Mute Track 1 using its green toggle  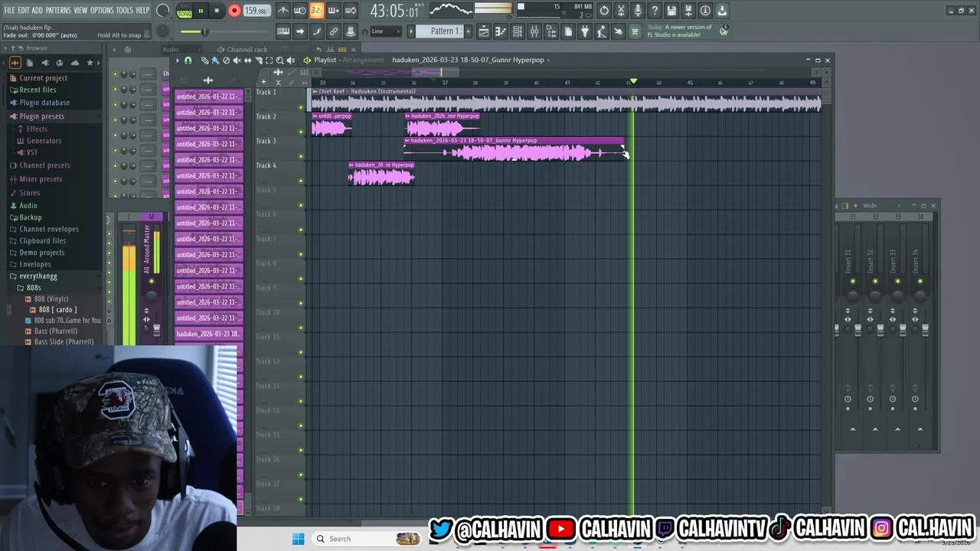point(301,107)
